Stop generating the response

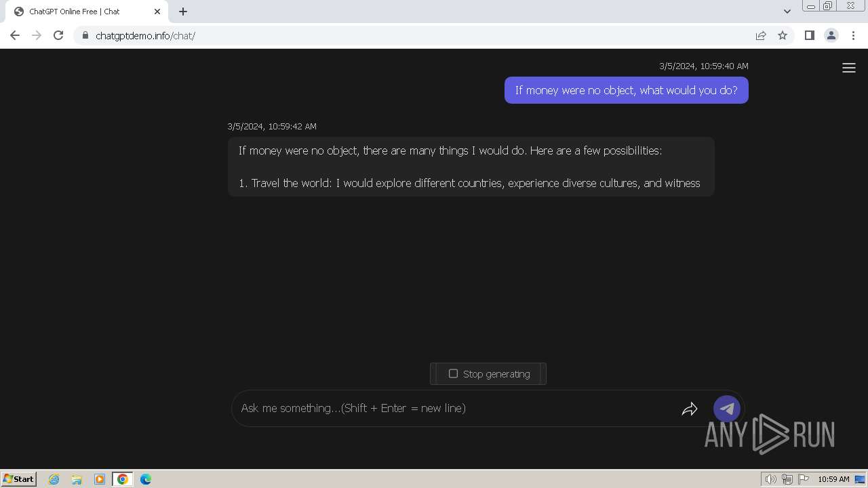click(x=488, y=373)
